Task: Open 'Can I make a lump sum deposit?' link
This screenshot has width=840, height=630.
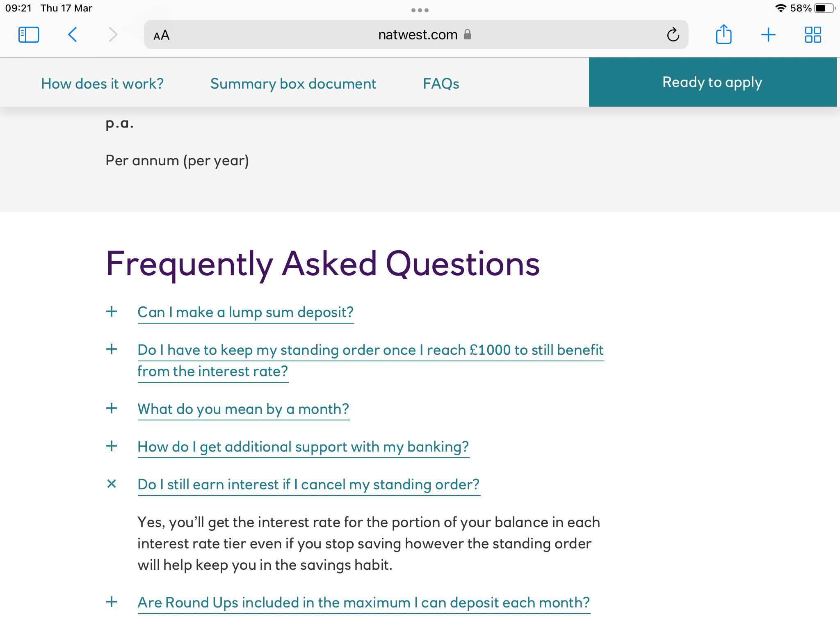Action: tap(246, 313)
